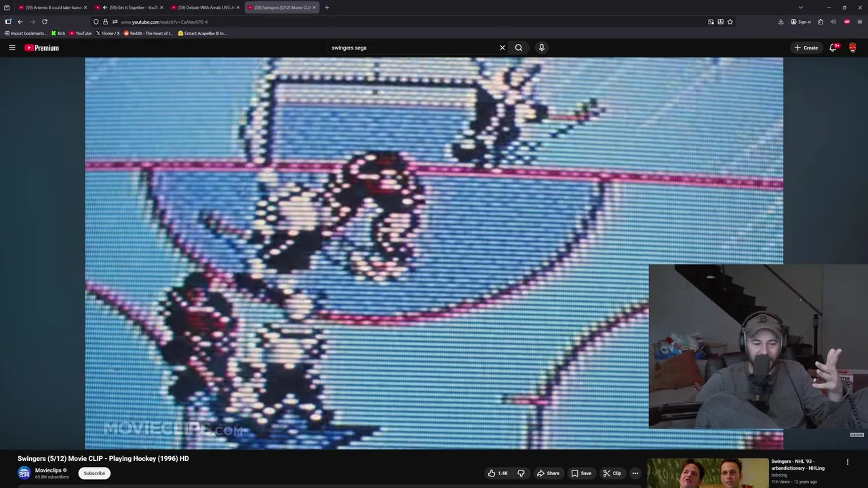This screenshot has height=488, width=868.
Task: Open options for the suggested NHL '93 video
Action: point(847,462)
